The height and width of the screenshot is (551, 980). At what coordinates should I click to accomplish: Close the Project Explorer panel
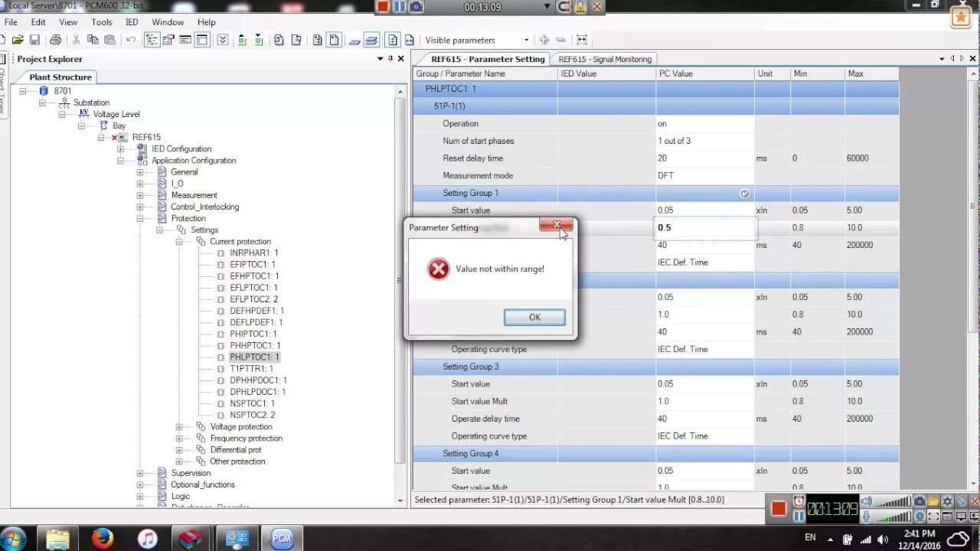pyautogui.click(x=401, y=59)
